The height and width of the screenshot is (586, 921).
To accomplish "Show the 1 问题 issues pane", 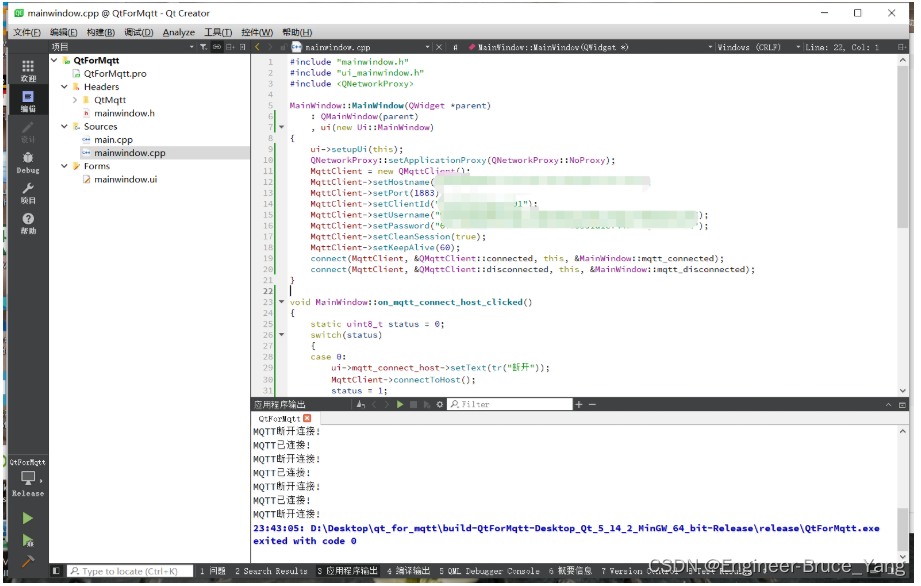I will 213,571.
